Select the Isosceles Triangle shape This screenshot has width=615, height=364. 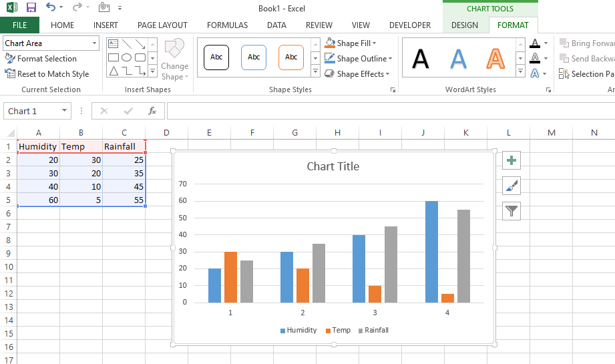click(x=114, y=71)
